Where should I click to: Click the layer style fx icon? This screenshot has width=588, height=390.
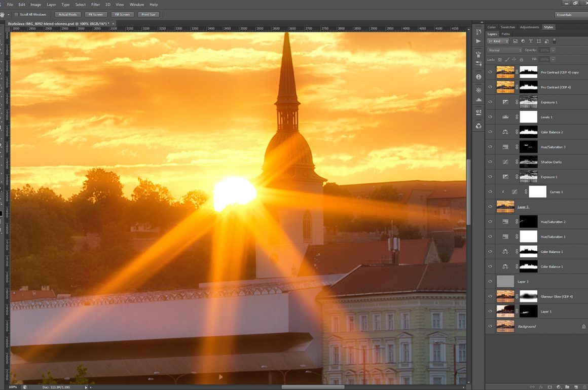[x=541, y=387]
